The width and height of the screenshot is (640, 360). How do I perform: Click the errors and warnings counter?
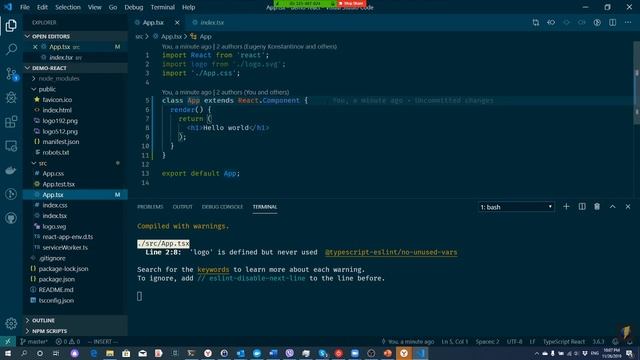68,342
